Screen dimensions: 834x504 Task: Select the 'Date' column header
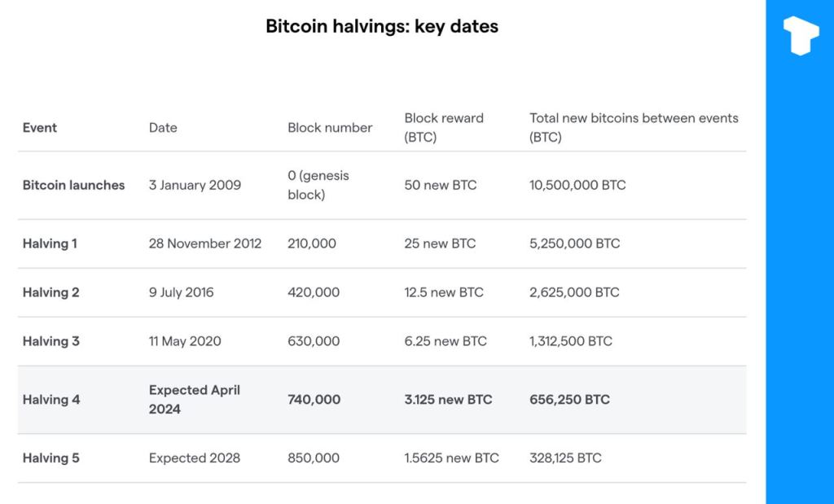click(163, 128)
